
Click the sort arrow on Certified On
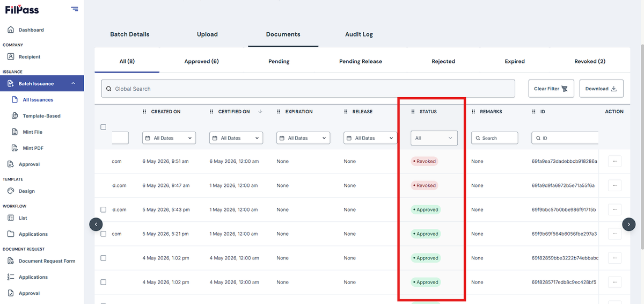pyautogui.click(x=260, y=112)
